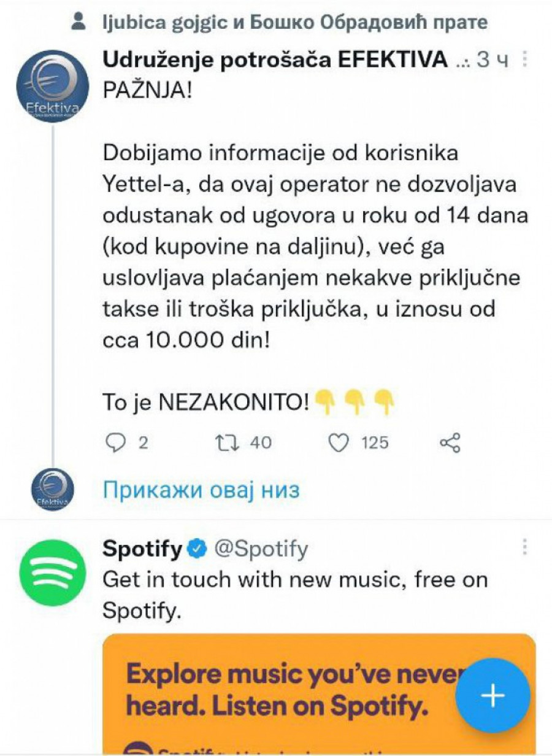The height and width of the screenshot is (756, 552).
Task: Open more options for Spotify ad
Action: 525,547
